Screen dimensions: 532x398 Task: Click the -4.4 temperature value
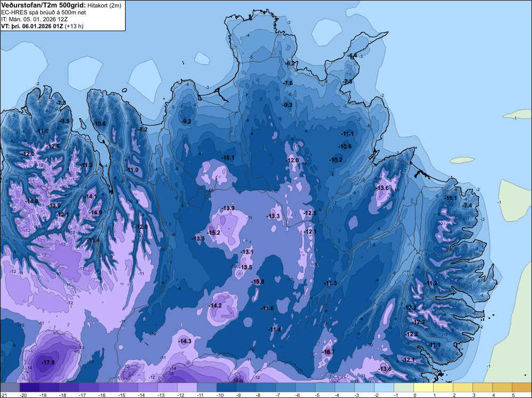pyautogui.click(x=352, y=55)
